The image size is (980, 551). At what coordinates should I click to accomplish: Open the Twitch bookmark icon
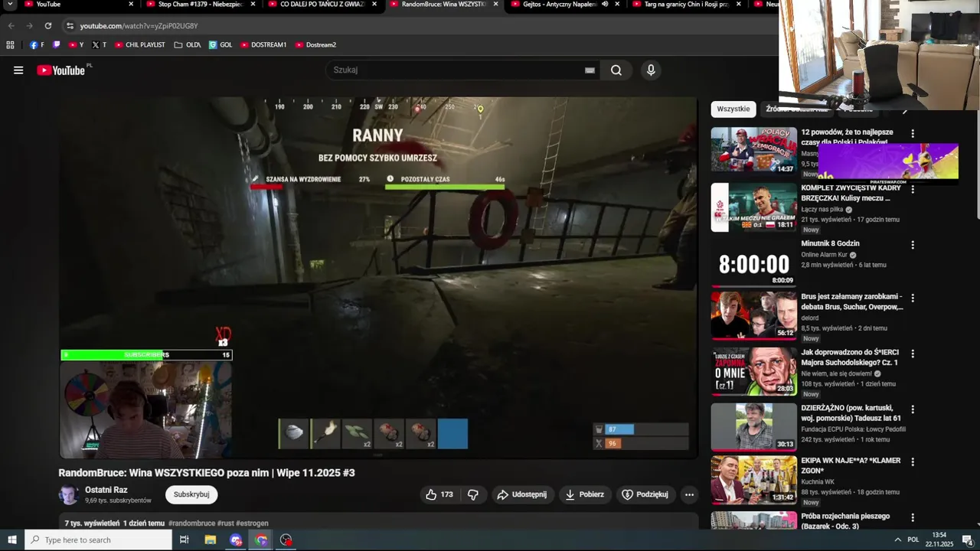tap(57, 44)
